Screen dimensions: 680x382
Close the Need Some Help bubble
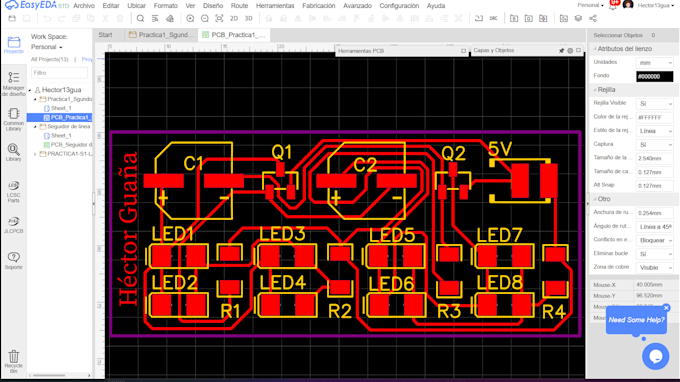tap(666, 308)
